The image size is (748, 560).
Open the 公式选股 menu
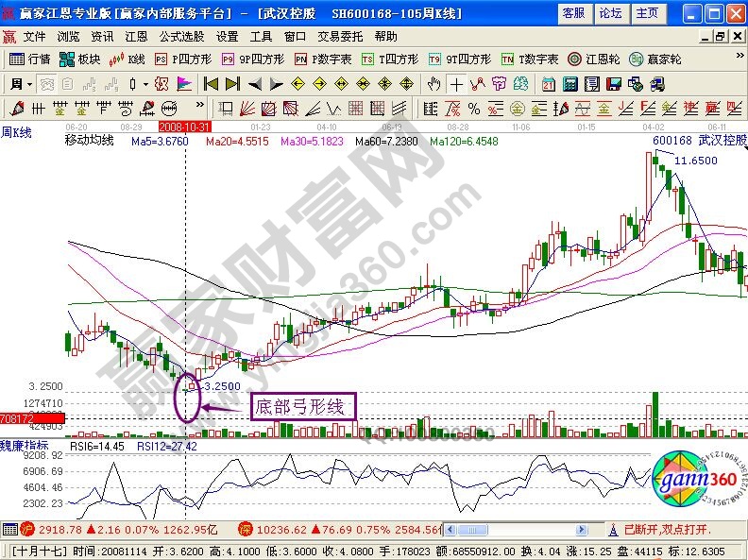181,36
